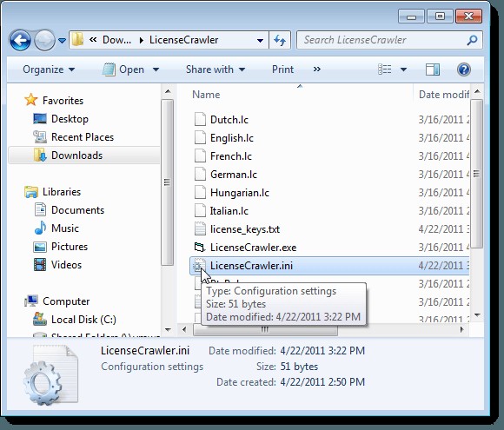Toggle the preview pane

point(433,69)
